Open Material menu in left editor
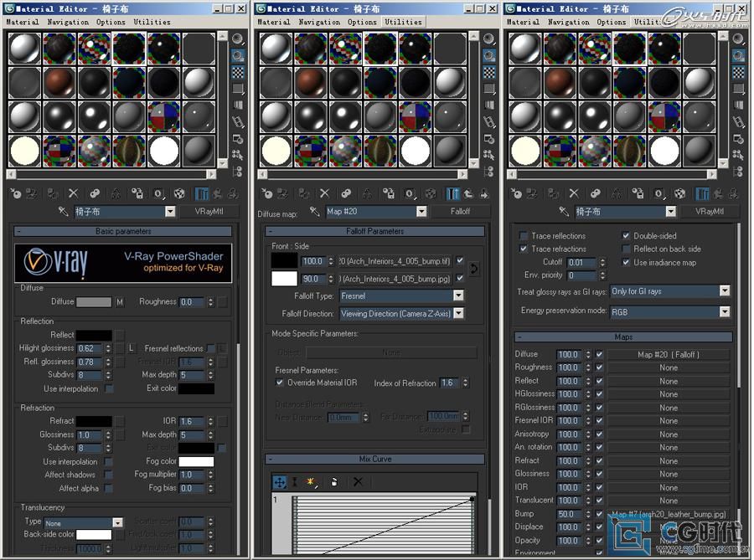 (22, 22)
